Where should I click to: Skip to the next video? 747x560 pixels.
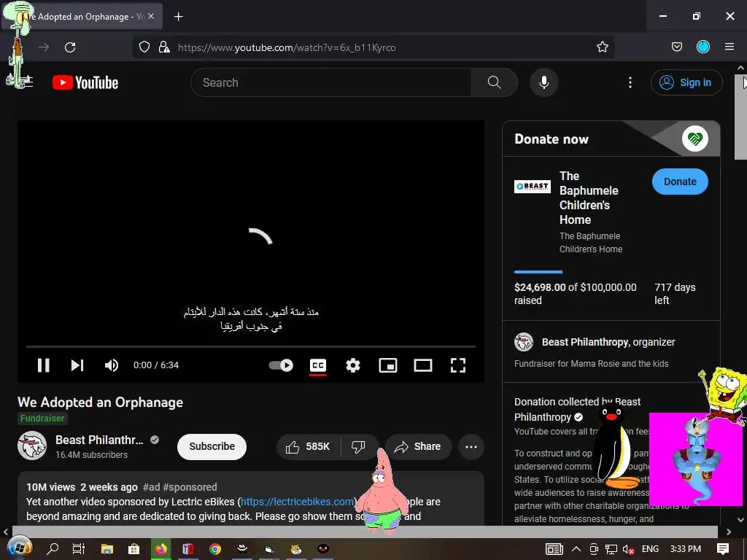point(77,365)
